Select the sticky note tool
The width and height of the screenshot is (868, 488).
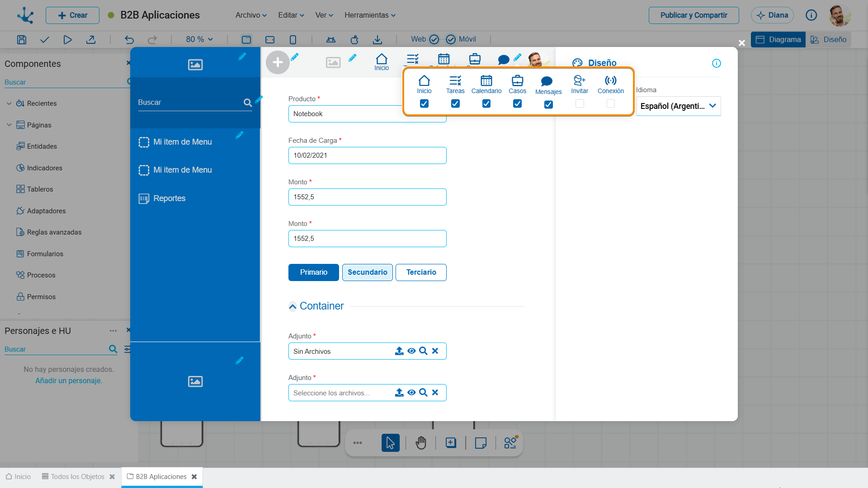click(481, 443)
